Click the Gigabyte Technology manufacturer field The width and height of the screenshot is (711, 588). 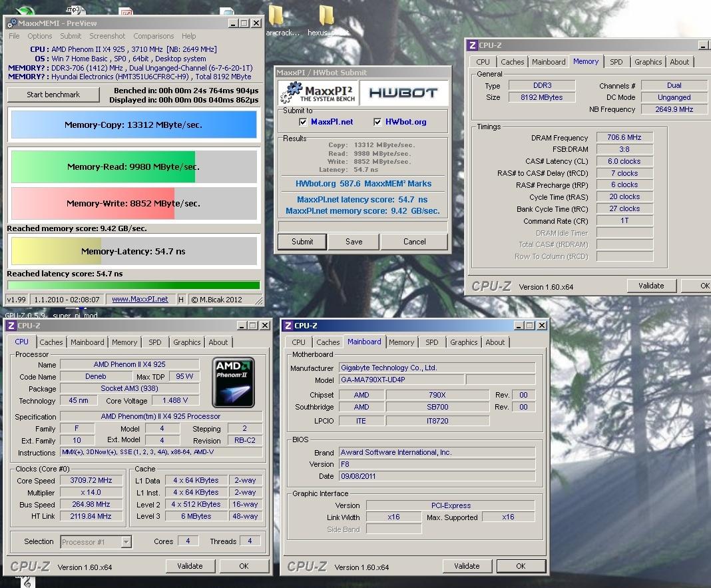point(437,368)
